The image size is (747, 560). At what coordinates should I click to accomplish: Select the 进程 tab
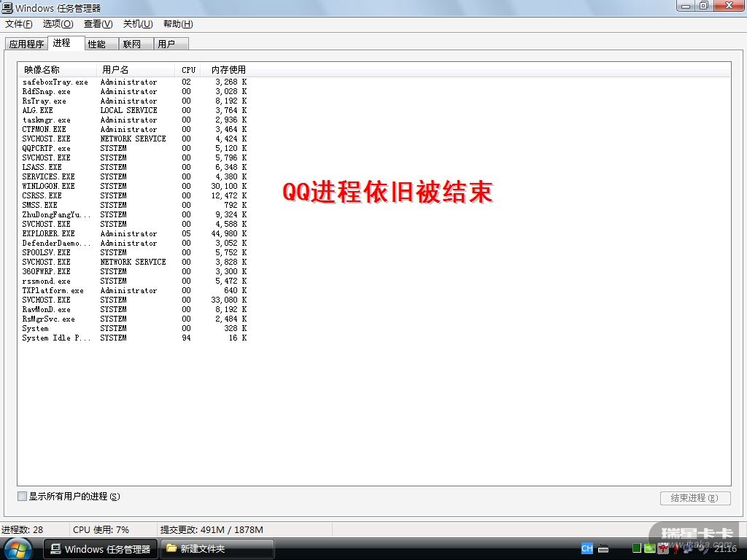(66, 43)
